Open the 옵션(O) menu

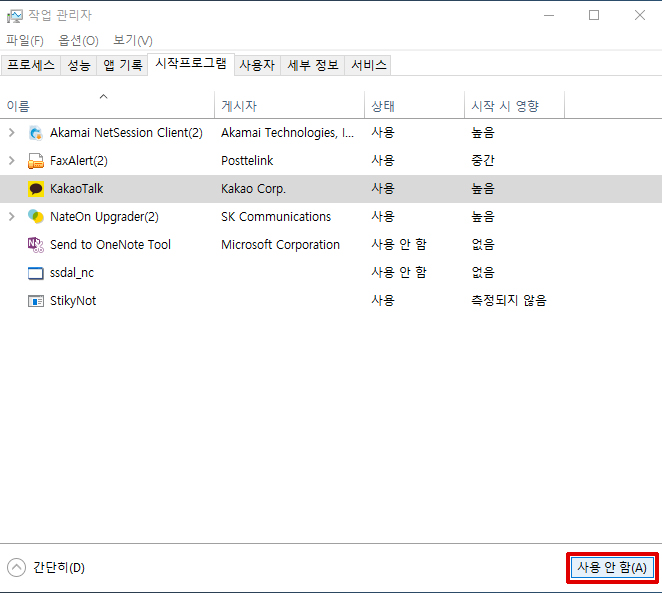[x=78, y=41]
